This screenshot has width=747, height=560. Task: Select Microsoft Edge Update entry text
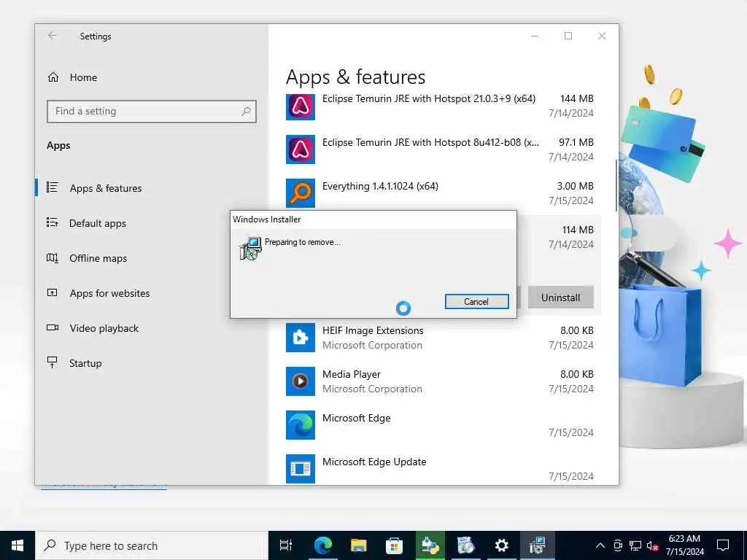point(374,462)
